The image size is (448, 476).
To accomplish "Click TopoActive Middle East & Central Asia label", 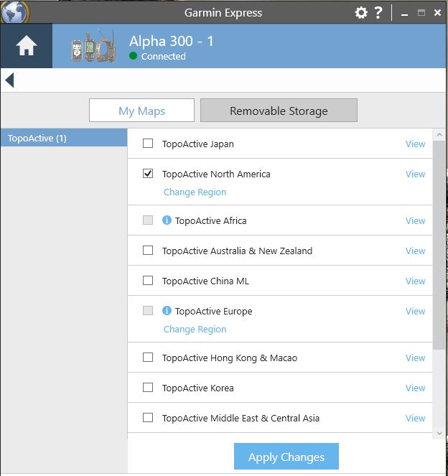I will click(241, 419).
